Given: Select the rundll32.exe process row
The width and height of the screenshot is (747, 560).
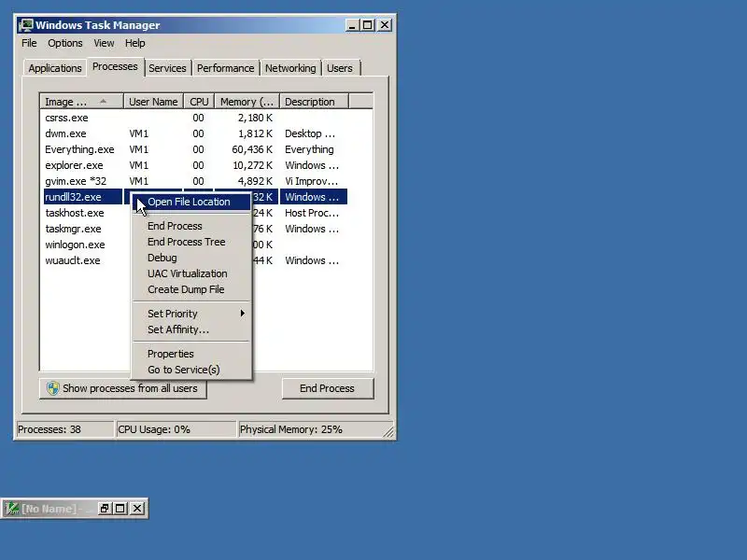Looking at the screenshot, I should 83,197.
